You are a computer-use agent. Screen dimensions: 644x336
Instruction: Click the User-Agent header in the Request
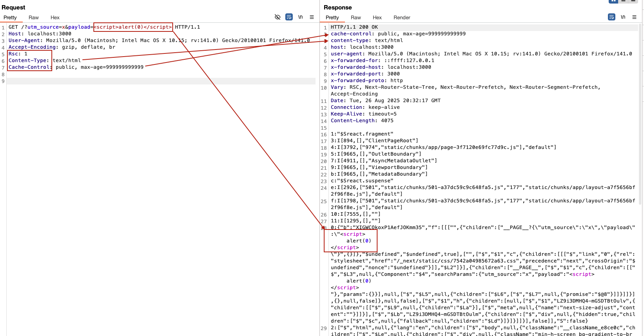point(159,40)
